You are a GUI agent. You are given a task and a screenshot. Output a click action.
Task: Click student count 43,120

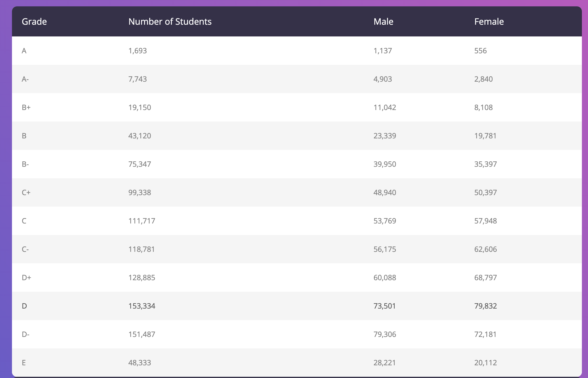(140, 136)
